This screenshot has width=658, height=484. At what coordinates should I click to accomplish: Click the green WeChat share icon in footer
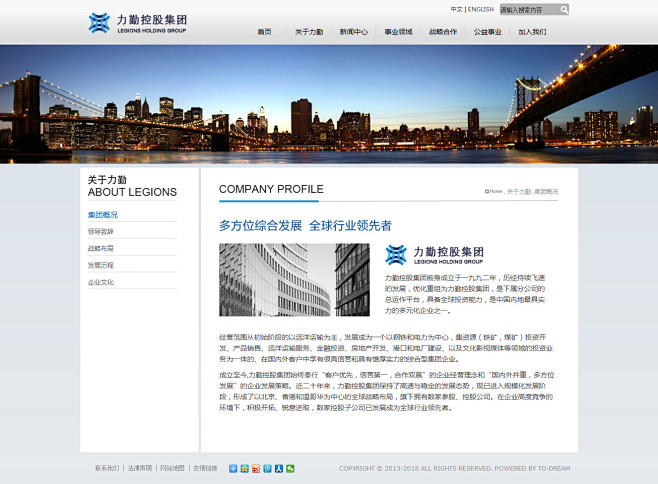point(290,468)
